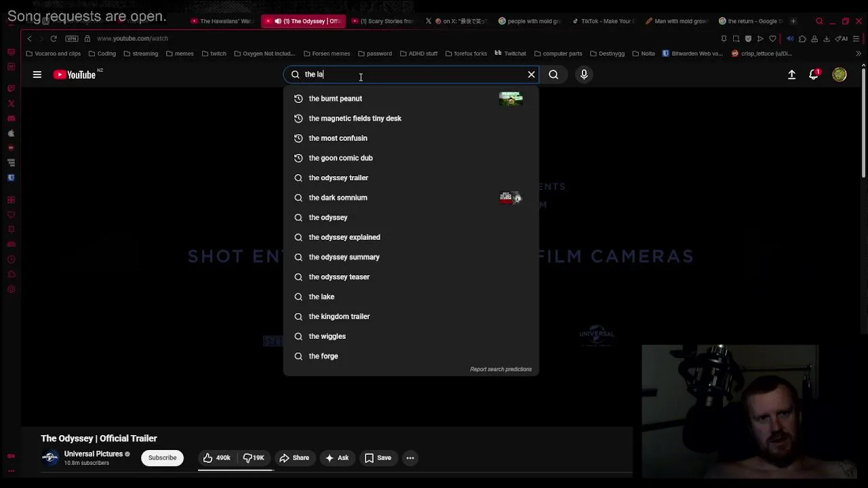Start voice search with the microphone
Screen dimensions: 868x488
click(x=584, y=75)
